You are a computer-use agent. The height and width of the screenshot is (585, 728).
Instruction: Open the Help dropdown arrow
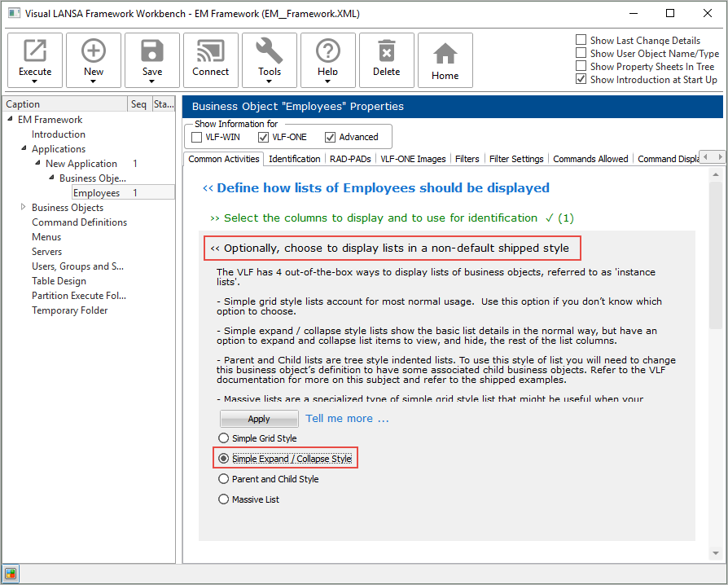coord(328,81)
